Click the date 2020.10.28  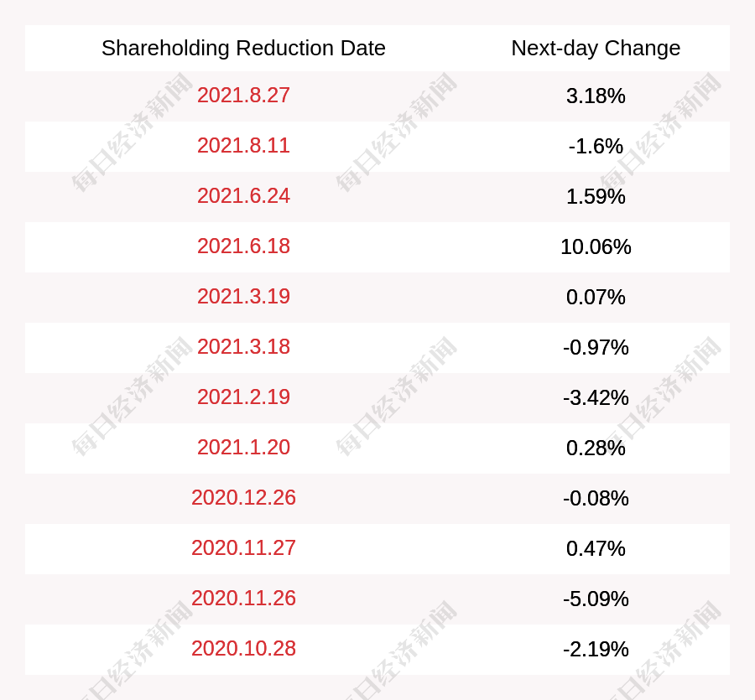point(243,649)
